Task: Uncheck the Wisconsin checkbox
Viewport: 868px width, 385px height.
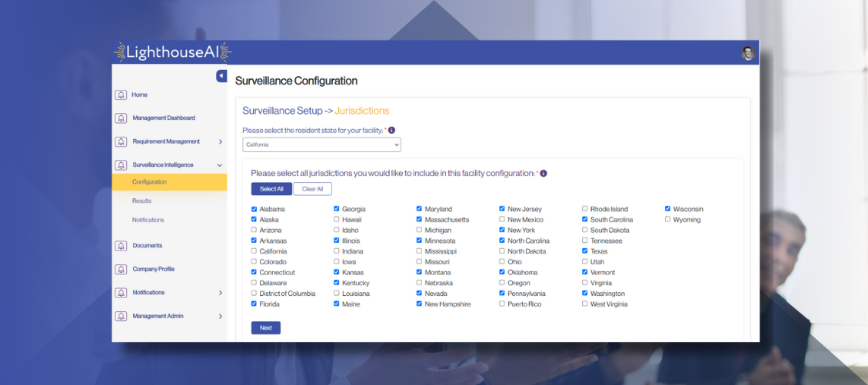Action: click(x=667, y=209)
